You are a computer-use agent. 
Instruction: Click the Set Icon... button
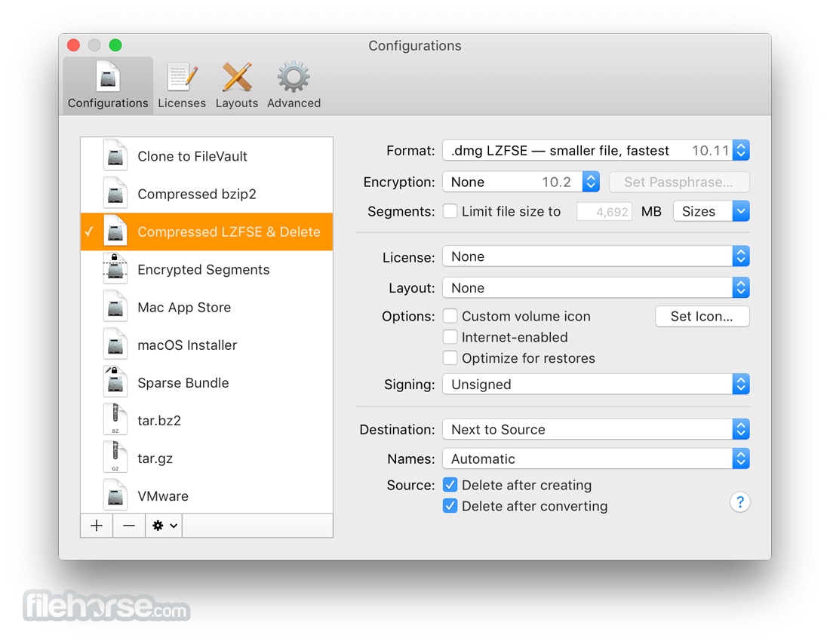pos(702,317)
